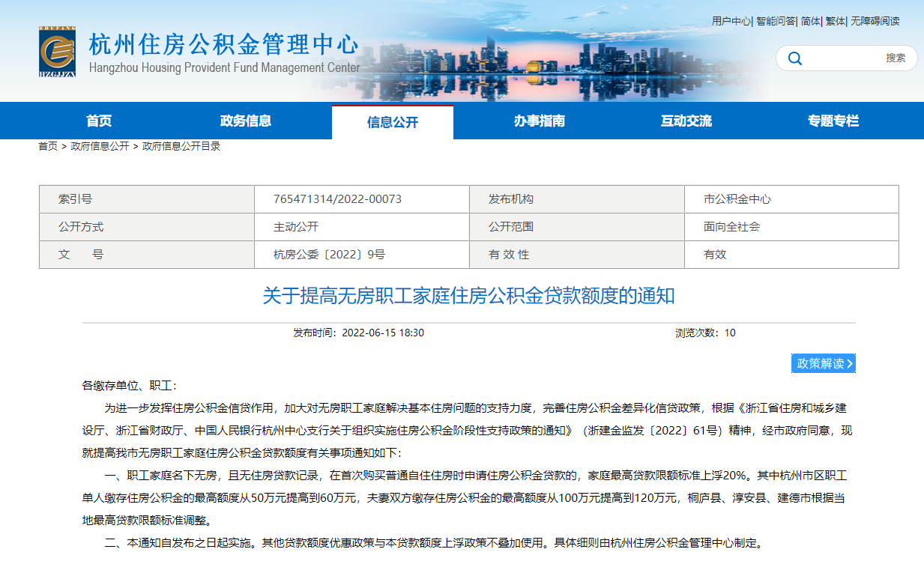Click document number 杭房公委〔2022〕9号
Viewport: 924px width, 576px height.
[329, 255]
